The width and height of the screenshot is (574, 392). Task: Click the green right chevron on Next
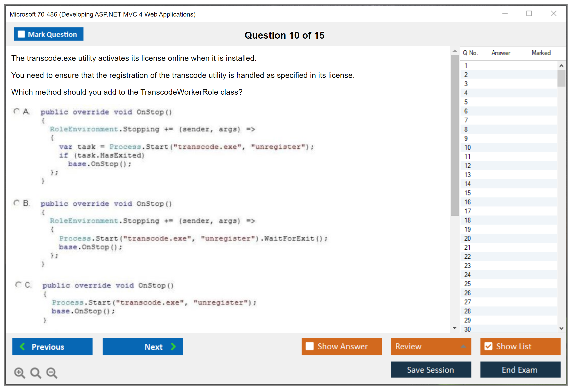coord(173,346)
